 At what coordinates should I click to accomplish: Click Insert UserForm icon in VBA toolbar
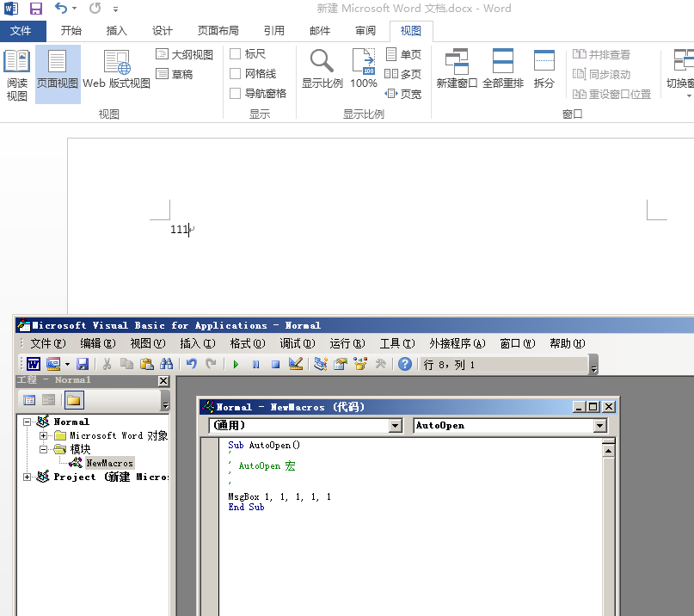[x=53, y=364]
